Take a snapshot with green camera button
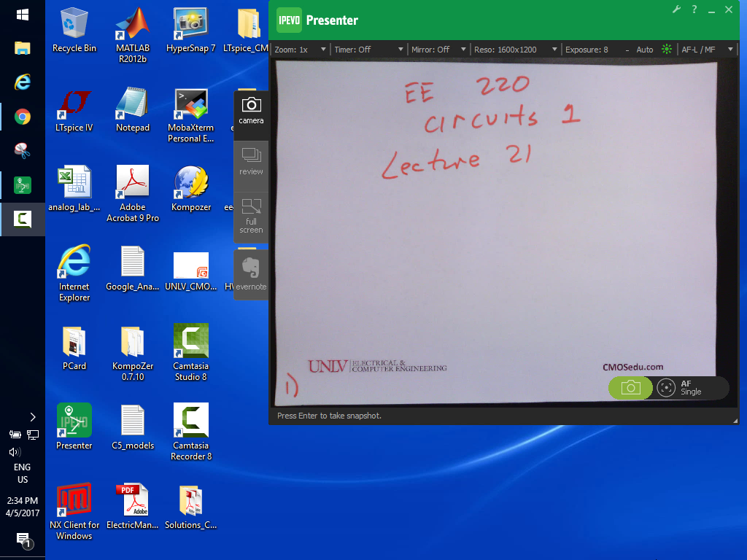The height and width of the screenshot is (560, 747). (630, 388)
